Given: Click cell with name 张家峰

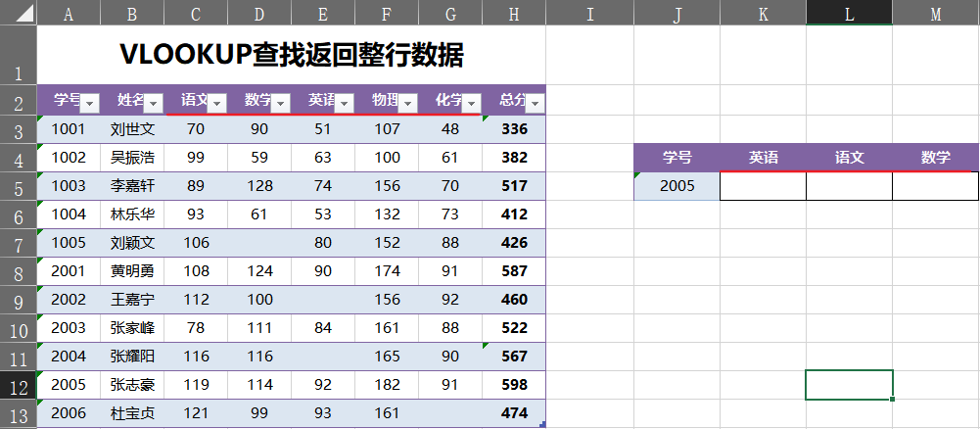Looking at the screenshot, I should [132, 328].
